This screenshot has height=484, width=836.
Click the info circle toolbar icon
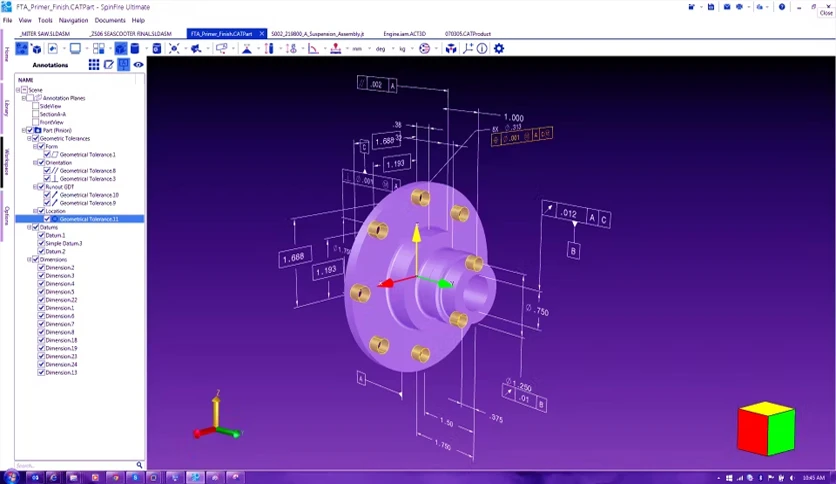482,49
